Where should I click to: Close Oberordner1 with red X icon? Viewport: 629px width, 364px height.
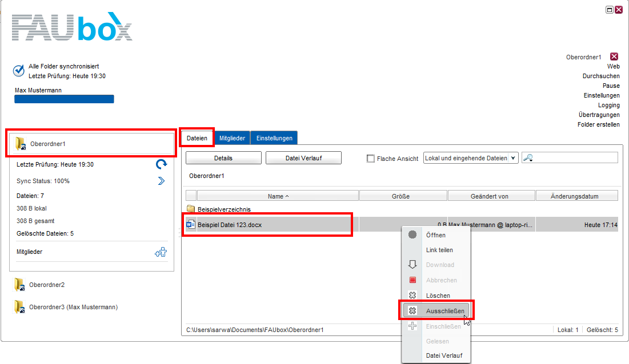614,56
